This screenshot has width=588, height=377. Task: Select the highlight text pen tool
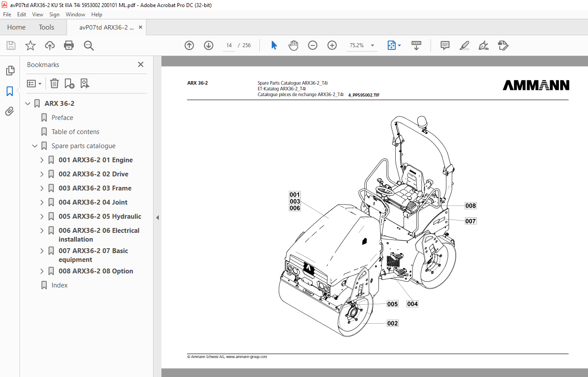pyautogui.click(x=464, y=45)
